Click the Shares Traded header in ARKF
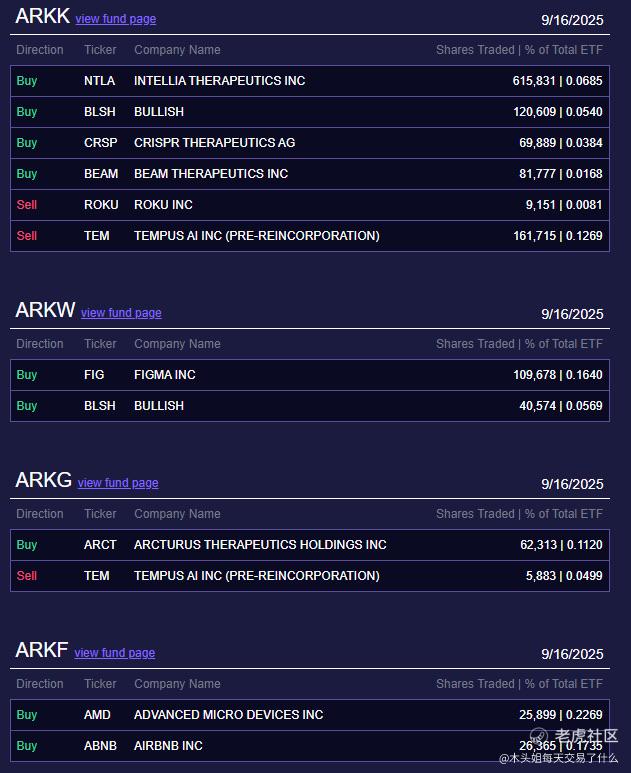The image size is (631, 773). (x=474, y=684)
